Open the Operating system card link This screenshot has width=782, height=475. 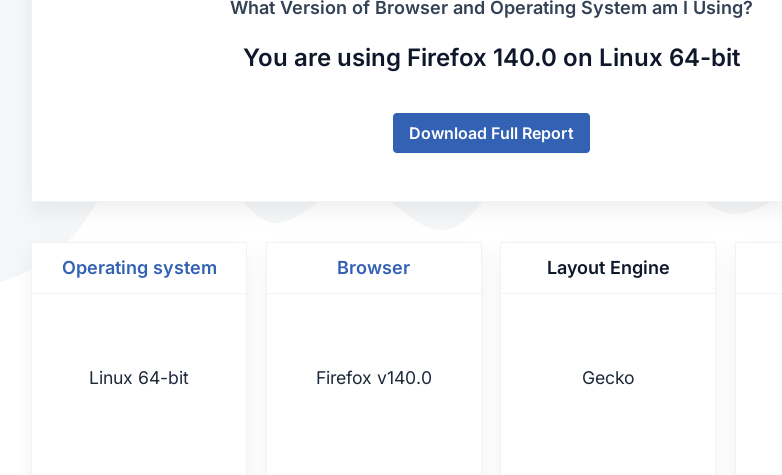coord(139,268)
